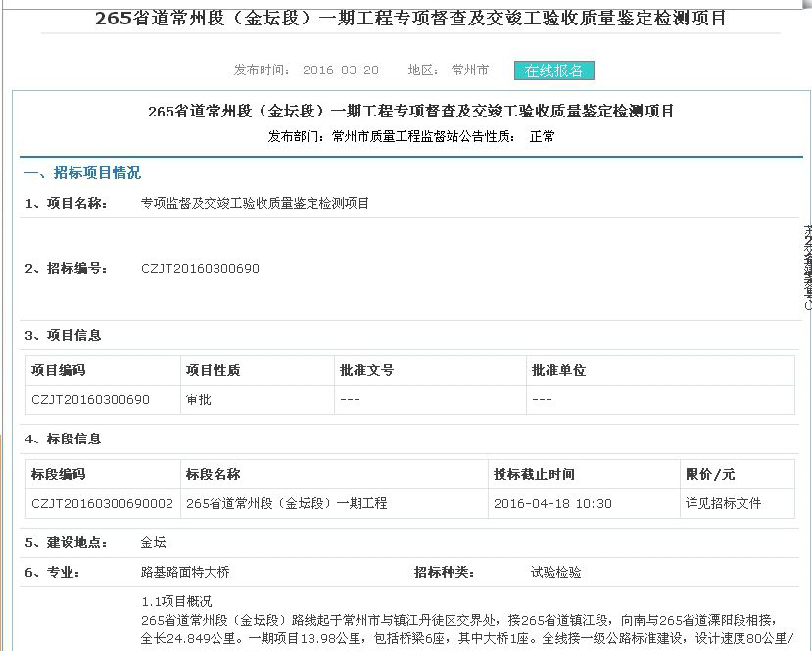
Task: Select the section code CZJT20160300690002
Action: [x=102, y=504]
